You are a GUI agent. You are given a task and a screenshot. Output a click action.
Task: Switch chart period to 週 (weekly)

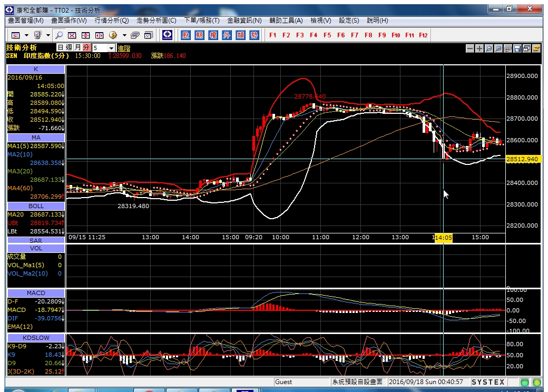coord(69,47)
